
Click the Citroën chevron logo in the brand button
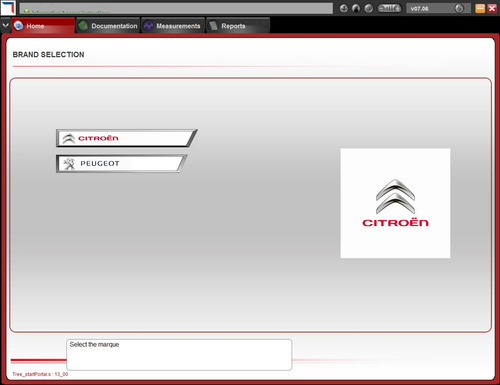[x=69, y=138]
